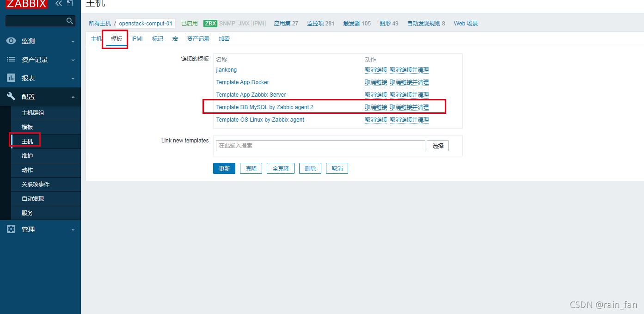Open 自动发现规则 8 link

426,23
